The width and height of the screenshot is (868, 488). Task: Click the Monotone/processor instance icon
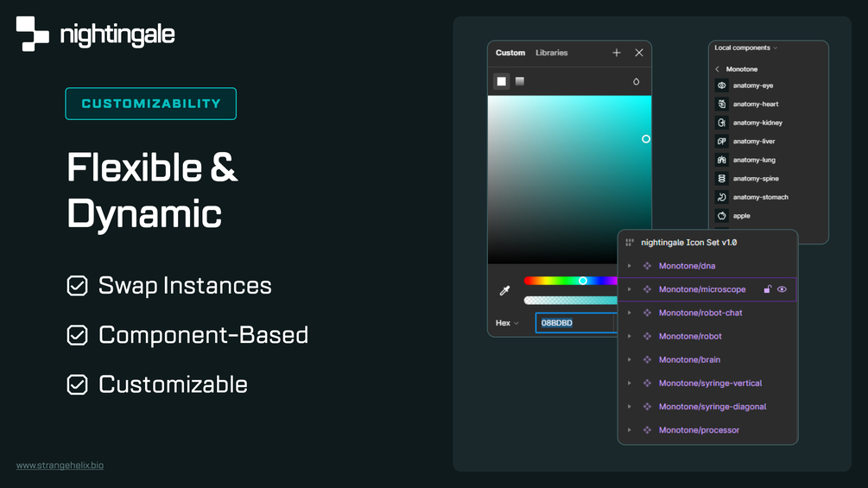click(647, 430)
